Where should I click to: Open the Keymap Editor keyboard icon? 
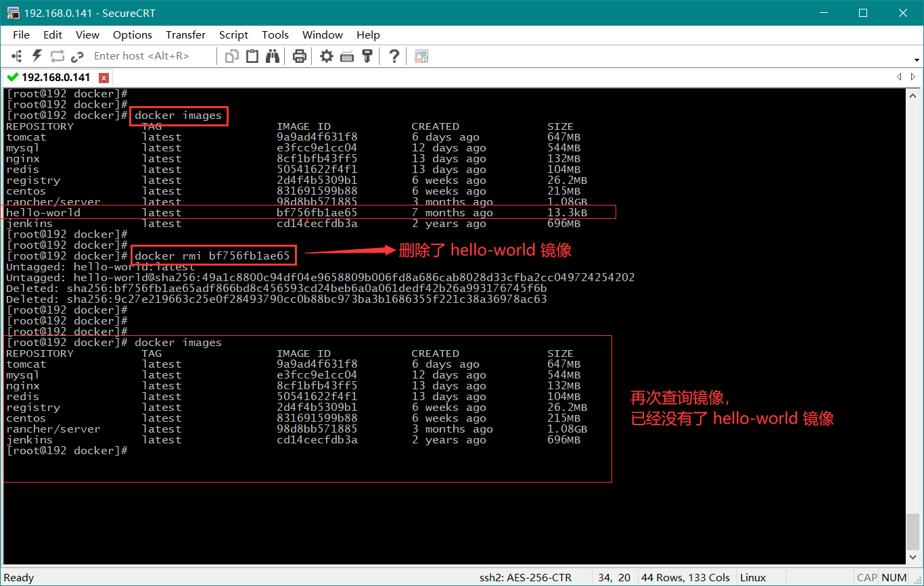[347, 56]
